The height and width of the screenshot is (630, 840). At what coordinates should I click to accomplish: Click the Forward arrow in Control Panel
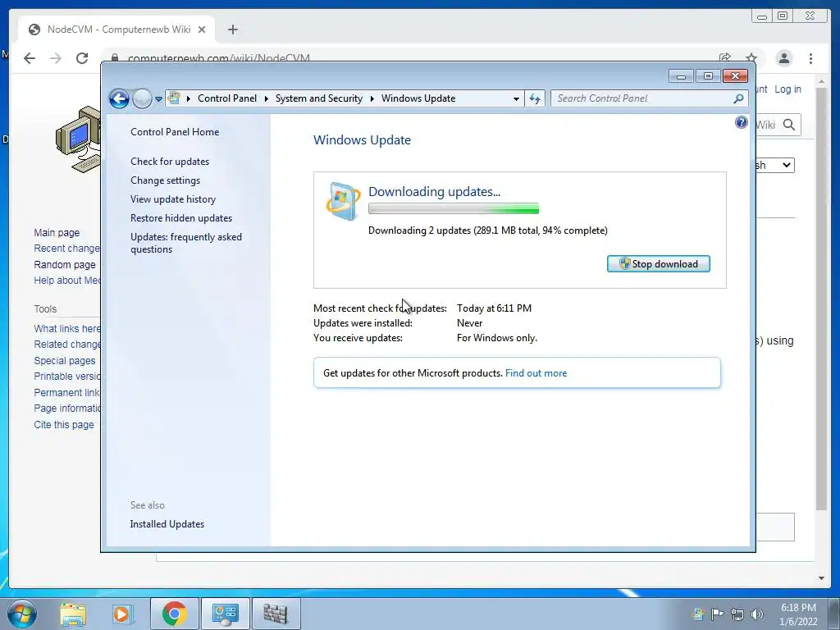pos(142,98)
